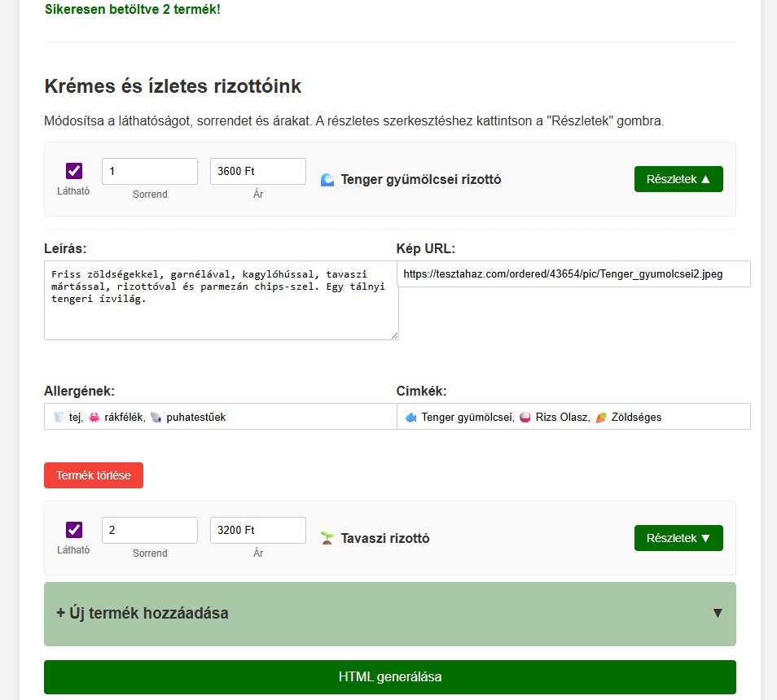Click the vegetable icon for Zöldséges tag
This screenshot has width=777, height=700.
coord(601,417)
